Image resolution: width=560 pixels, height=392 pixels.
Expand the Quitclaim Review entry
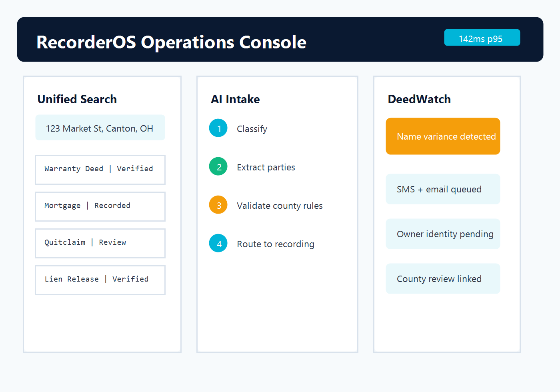100,243
